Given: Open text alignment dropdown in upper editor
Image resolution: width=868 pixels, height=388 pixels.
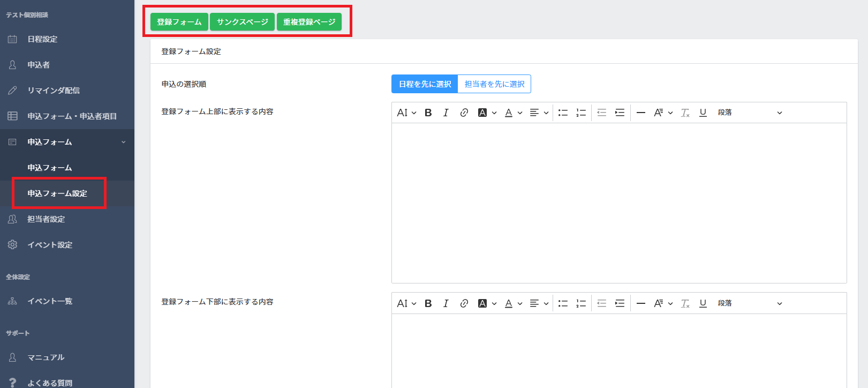Looking at the screenshot, I should point(539,113).
